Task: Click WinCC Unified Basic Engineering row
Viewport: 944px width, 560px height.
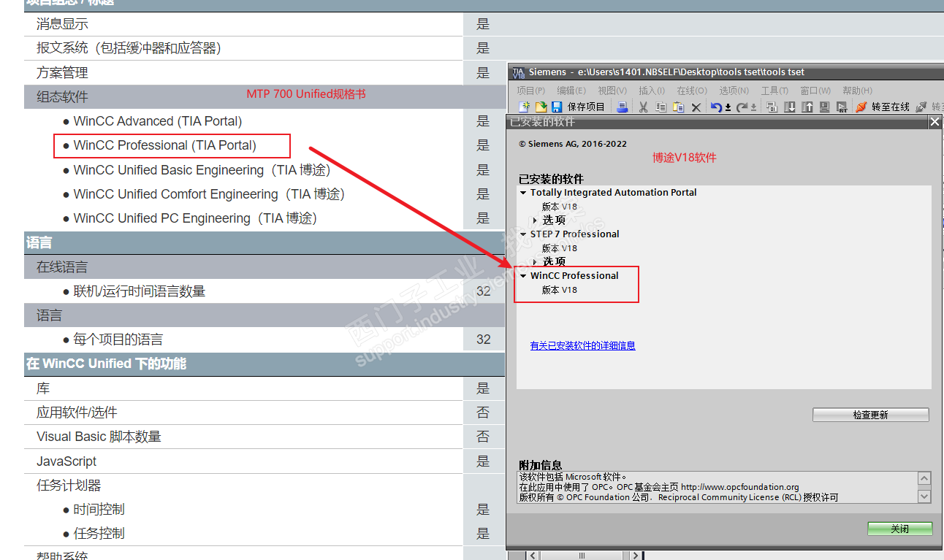Action: 243,169
